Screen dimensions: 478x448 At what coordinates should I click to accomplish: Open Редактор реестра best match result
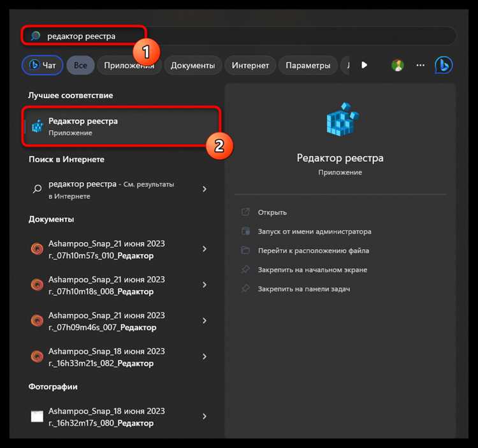(121, 126)
